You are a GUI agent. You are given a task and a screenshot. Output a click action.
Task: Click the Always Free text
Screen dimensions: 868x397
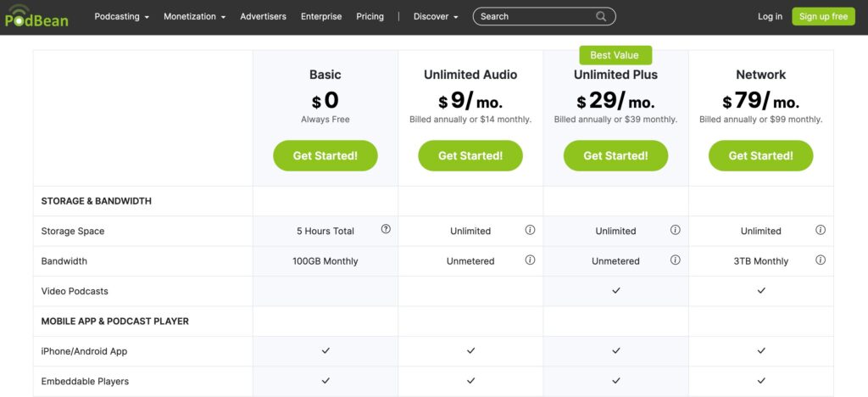325,119
